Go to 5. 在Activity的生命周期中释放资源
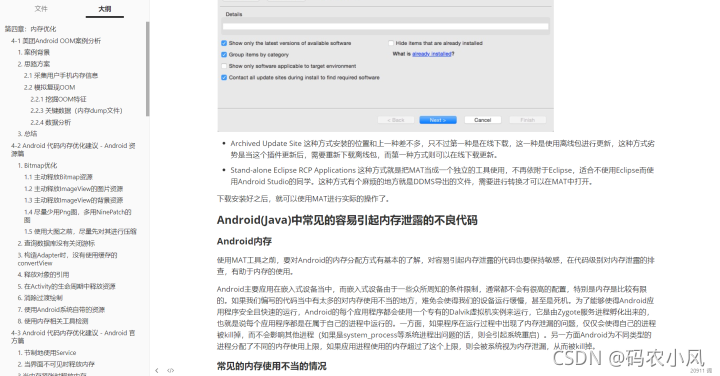This screenshot has height=376, width=720. pos(67,286)
